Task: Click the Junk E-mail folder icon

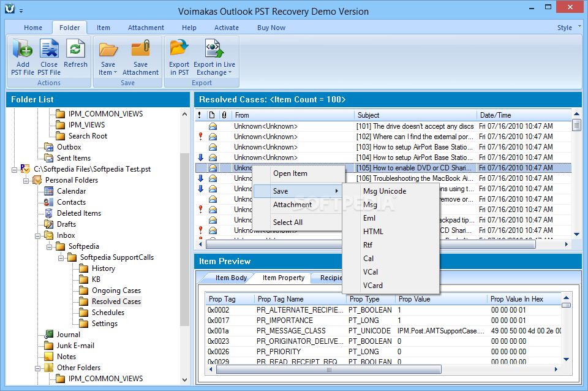Action: click(x=49, y=345)
